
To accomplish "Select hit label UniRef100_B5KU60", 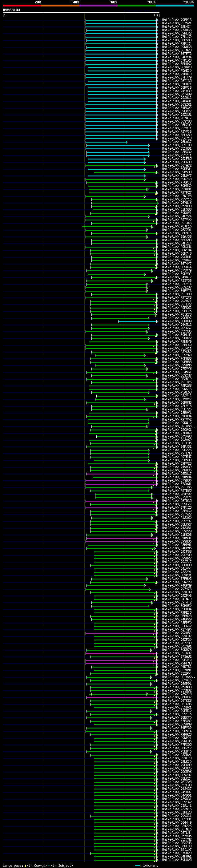I will (177, 64).
